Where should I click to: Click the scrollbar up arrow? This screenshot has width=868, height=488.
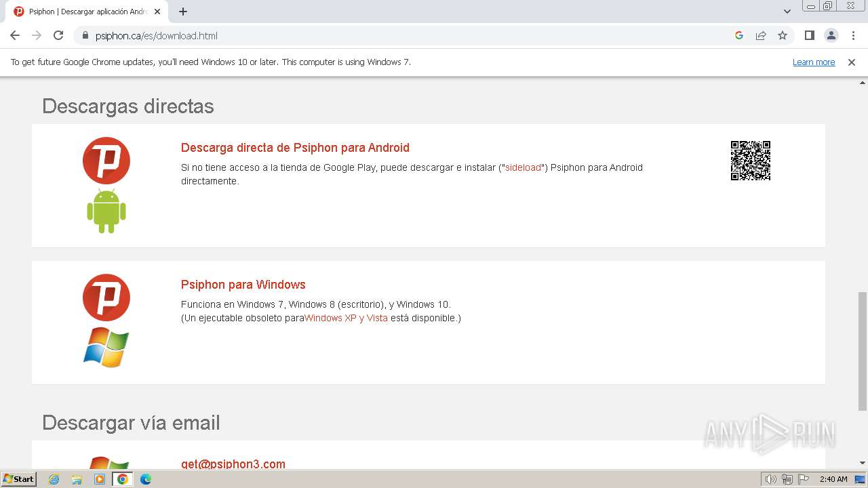(863, 82)
